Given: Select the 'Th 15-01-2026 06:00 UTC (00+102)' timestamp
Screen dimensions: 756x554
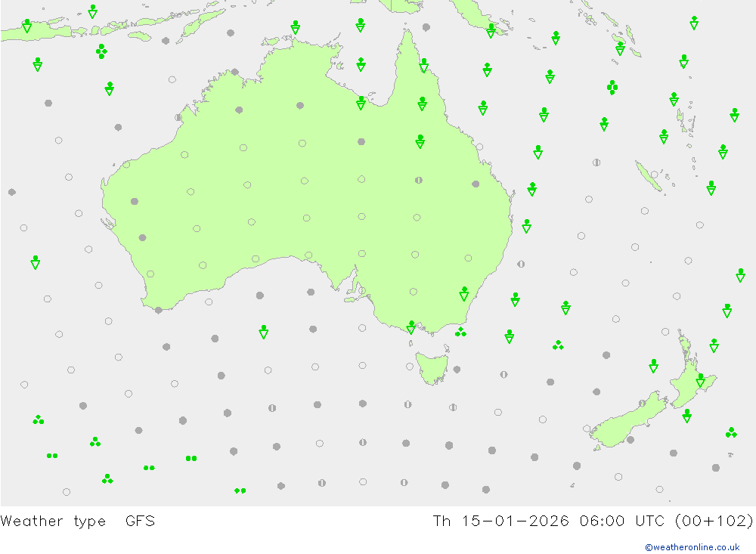Looking at the screenshot, I should tap(593, 522).
